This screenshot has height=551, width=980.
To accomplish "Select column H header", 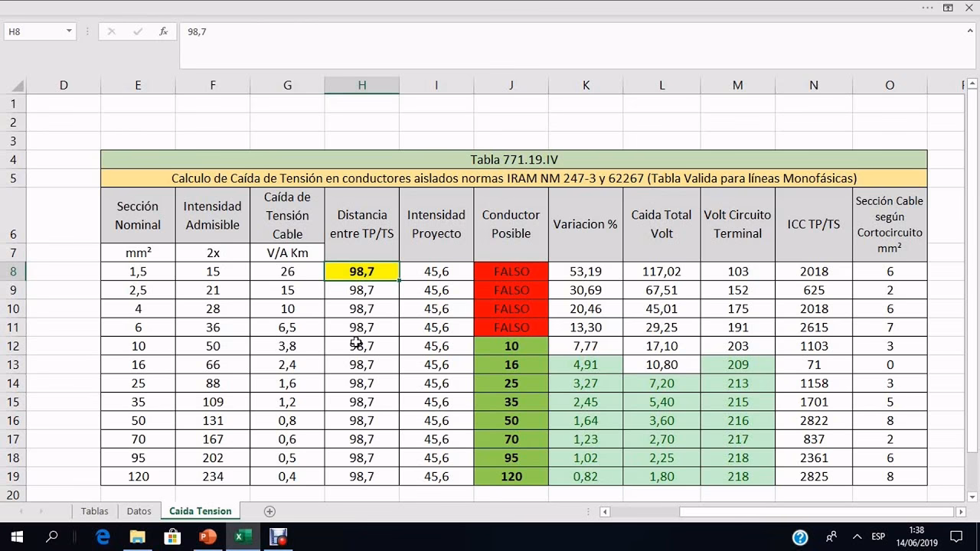I will tap(361, 85).
